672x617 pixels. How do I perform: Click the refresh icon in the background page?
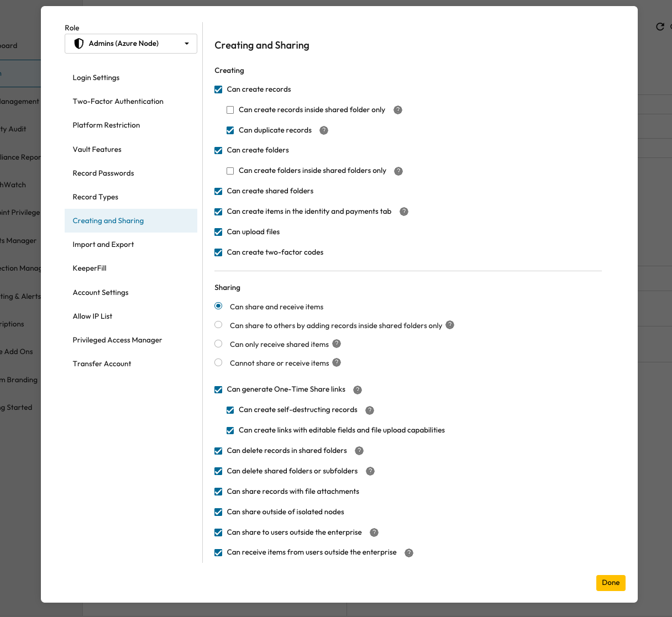(660, 27)
